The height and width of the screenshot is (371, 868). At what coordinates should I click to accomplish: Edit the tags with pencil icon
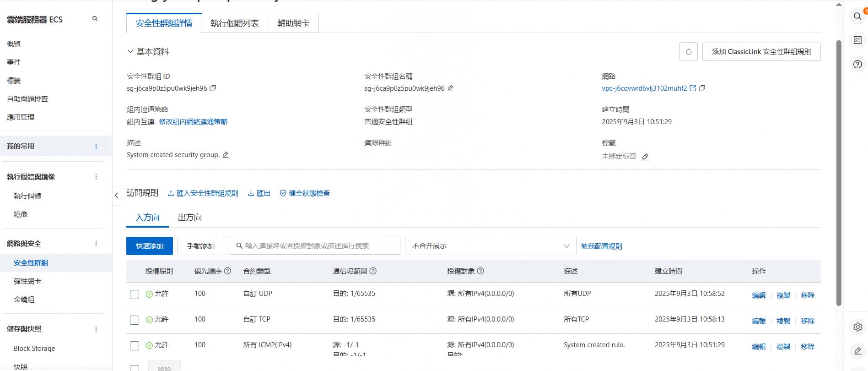[x=645, y=157]
